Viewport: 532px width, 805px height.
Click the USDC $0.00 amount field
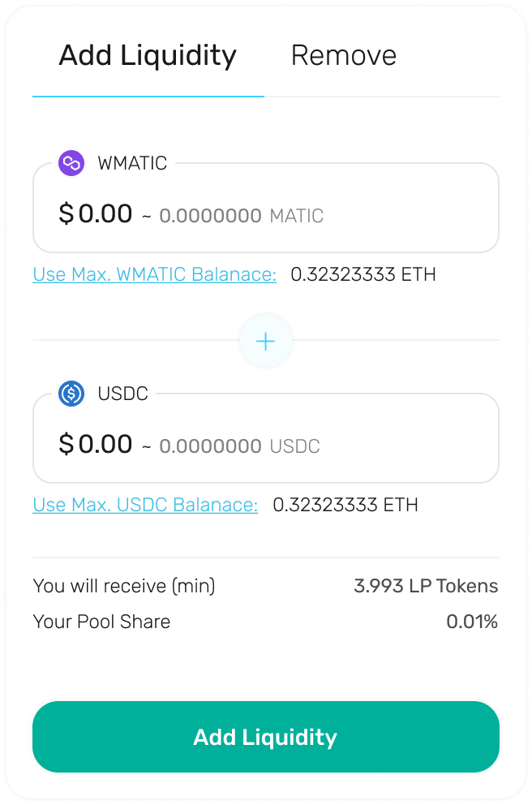point(266,438)
